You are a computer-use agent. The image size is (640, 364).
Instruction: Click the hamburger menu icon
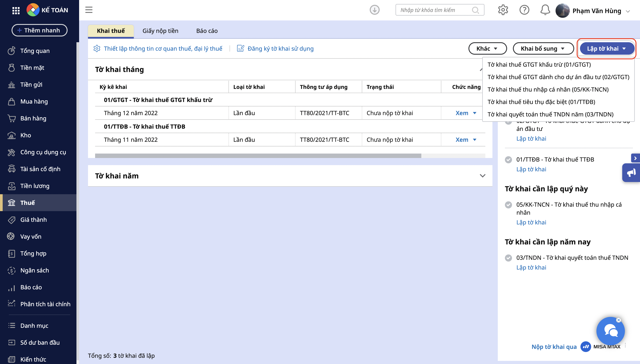click(x=89, y=10)
